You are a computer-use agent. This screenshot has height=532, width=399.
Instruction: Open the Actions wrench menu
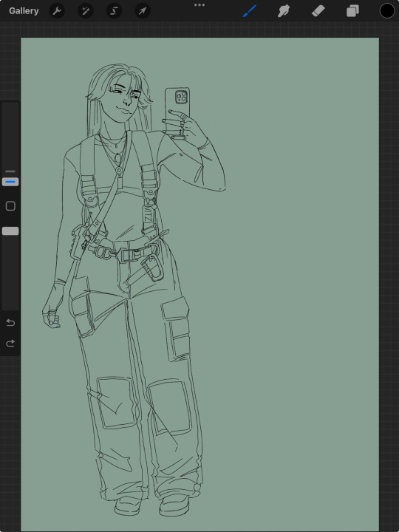click(x=57, y=11)
